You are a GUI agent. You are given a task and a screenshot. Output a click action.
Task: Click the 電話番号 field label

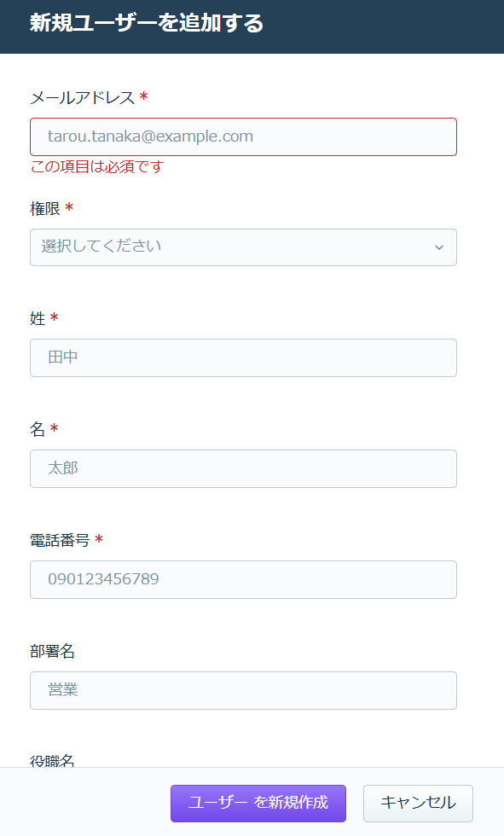(x=60, y=540)
